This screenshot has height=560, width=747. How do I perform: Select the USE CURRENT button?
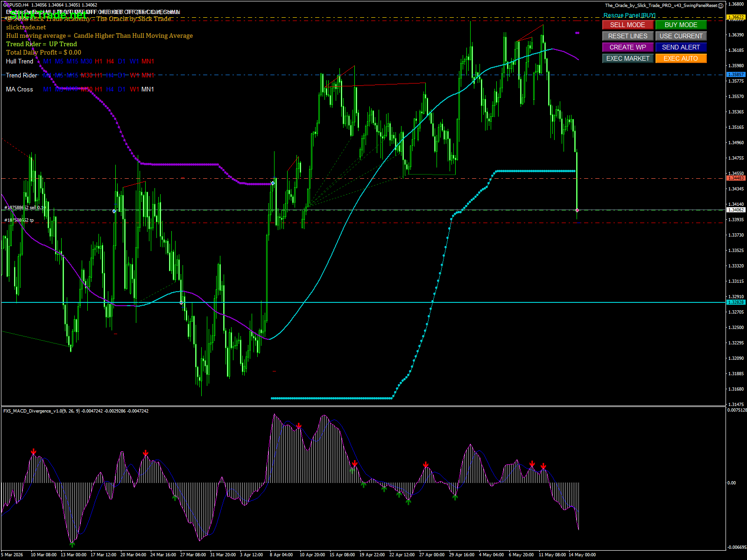[x=681, y=36]
